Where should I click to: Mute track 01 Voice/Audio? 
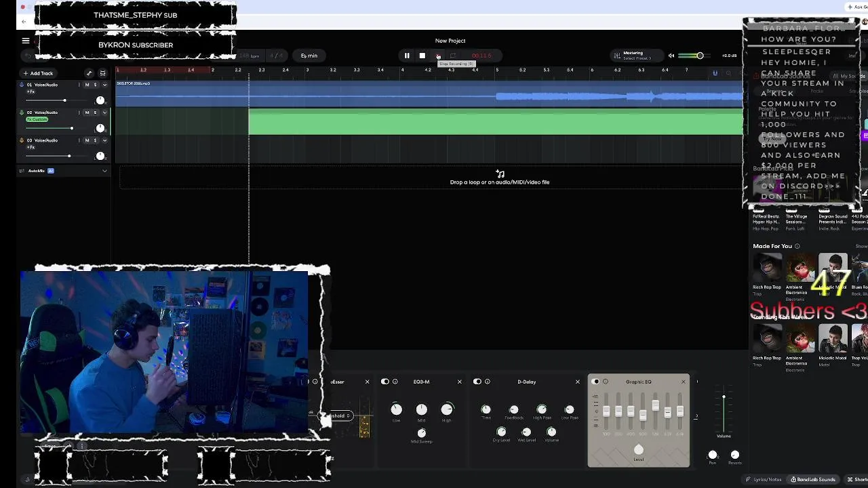click(87, 85)
